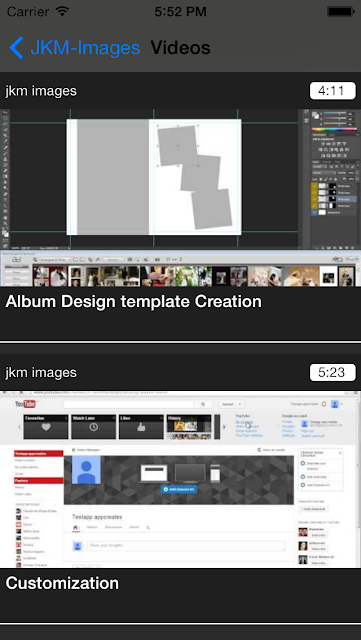Tap the battery icon in status bar
Viewport: 361px width, 640px height.
[340, 11]
